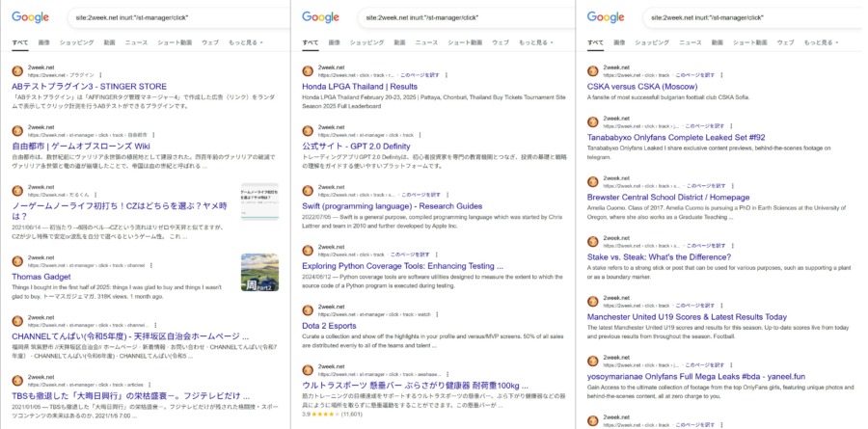This screenshot has width=868, height=429.
Task: Open the Honda LPGA Thailand | Results link
Action: [x=360, y=87]
